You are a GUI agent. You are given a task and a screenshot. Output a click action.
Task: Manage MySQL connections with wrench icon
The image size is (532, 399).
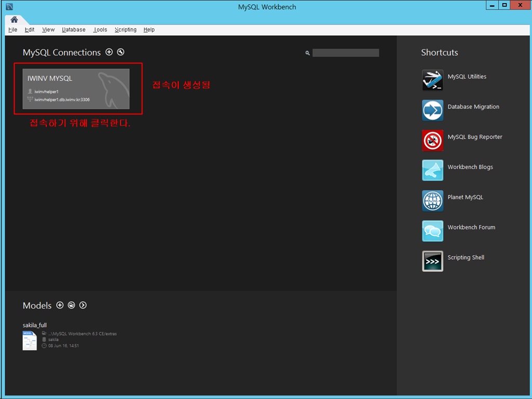(x=121, y=52)
